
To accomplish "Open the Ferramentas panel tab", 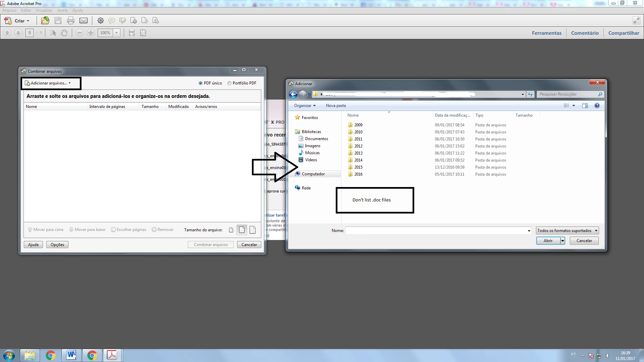I will pyautogui.click(x=546, y=33).
